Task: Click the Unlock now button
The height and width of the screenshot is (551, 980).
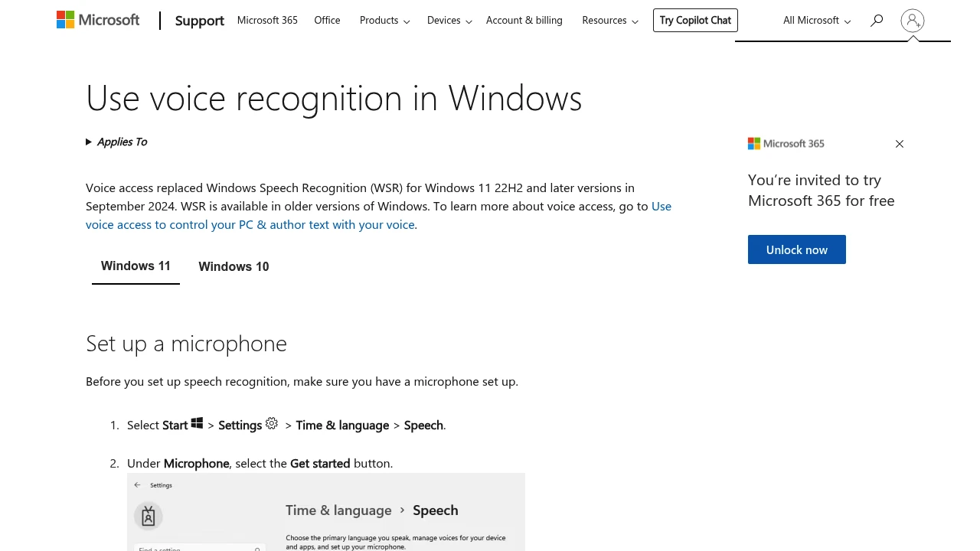Action: tap(797, 249)
